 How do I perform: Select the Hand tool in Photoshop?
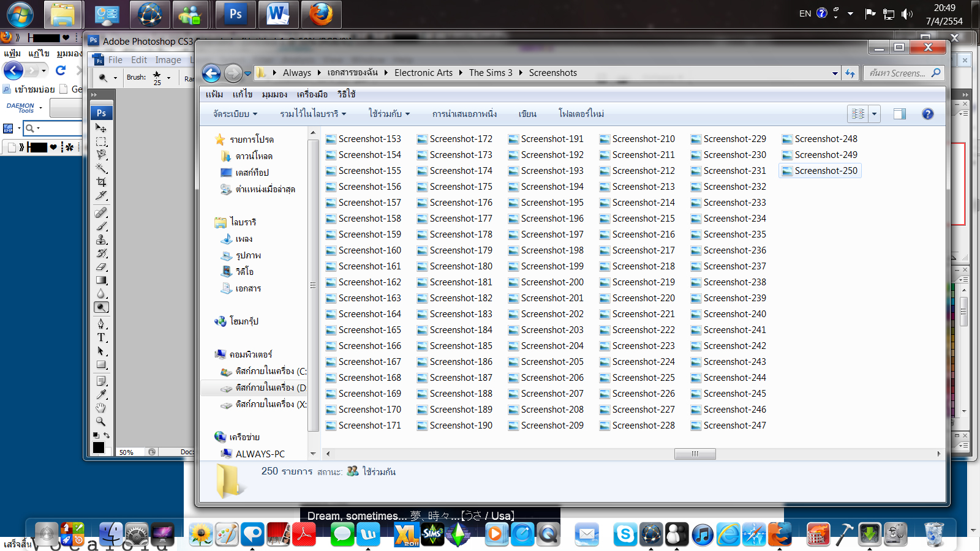101,408
